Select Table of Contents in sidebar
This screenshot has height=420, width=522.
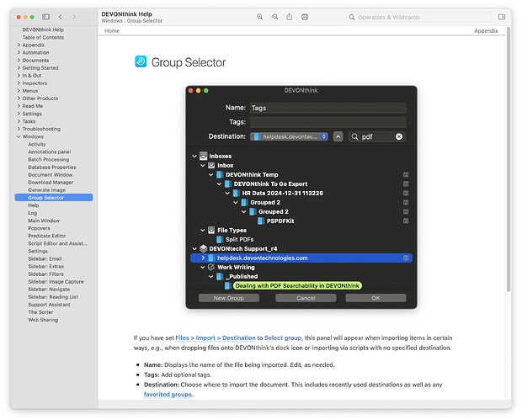[x=42, y=37]
